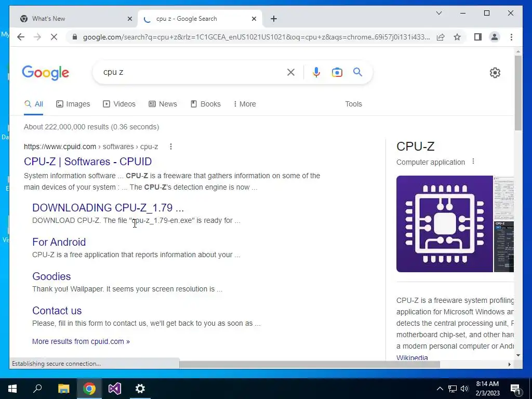Screen dimensions: 532x399
Task: Click Chrome icon in taskbar
Action: (89, 389)
